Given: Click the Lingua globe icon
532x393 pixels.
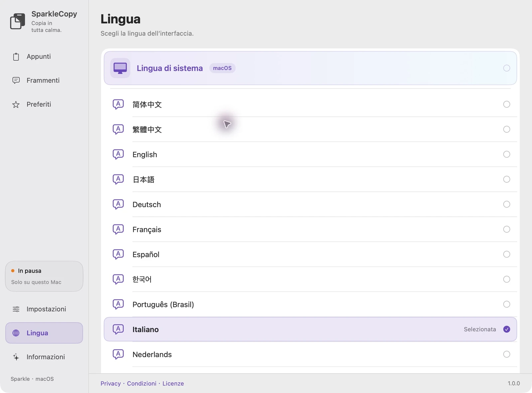Looking at the screenshot, I should (16, 333).
